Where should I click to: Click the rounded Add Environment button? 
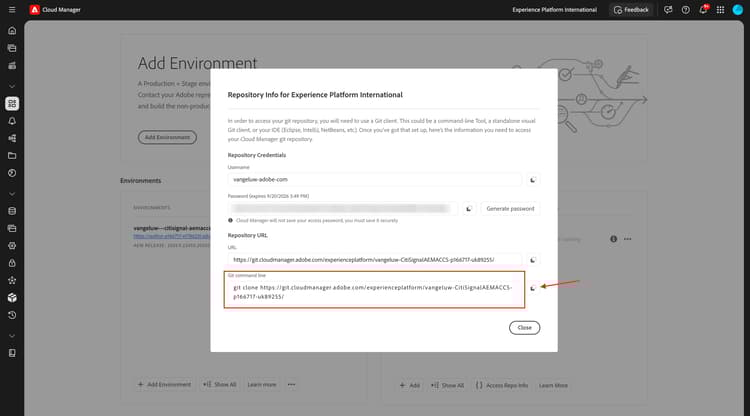[167, 137]
